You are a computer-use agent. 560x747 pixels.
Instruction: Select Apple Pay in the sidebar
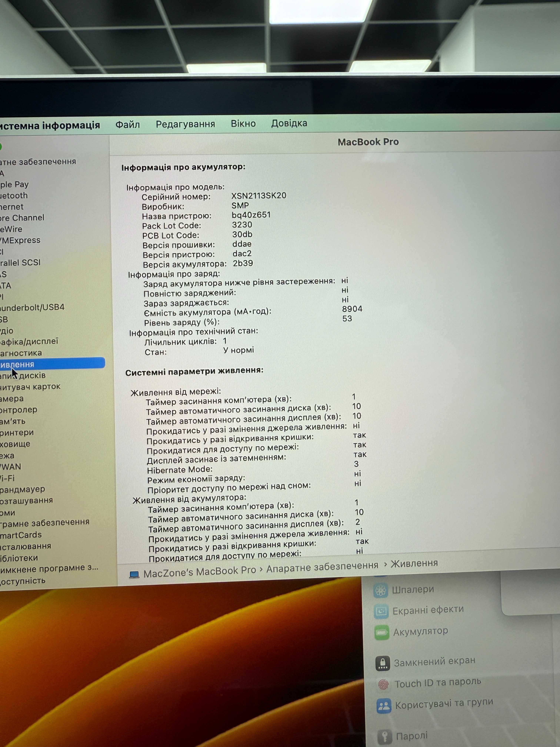(x=14, y=184)
